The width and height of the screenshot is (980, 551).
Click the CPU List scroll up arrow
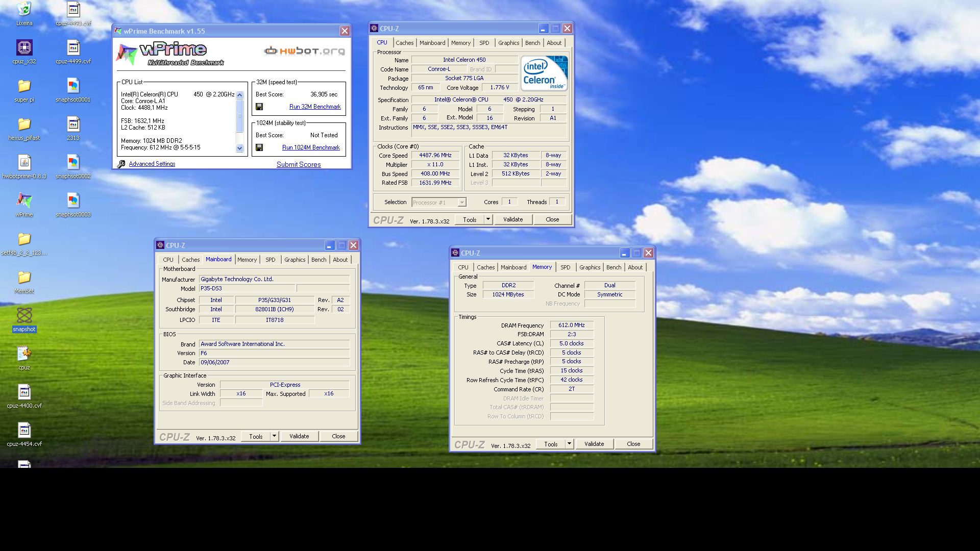240,95
